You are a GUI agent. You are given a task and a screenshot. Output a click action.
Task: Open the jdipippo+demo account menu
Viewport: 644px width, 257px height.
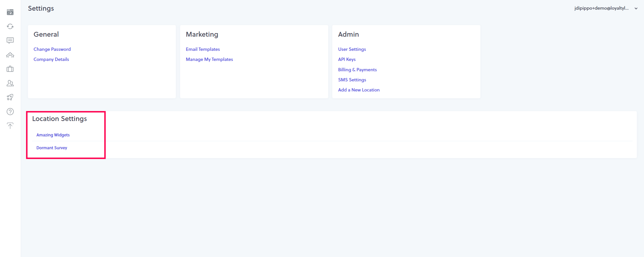(601, 8)
